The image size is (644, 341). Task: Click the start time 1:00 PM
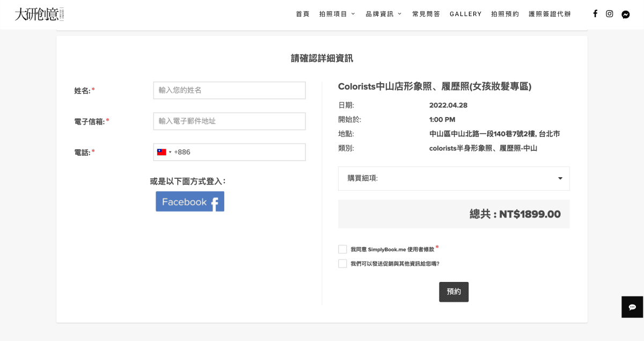point(442,119)
